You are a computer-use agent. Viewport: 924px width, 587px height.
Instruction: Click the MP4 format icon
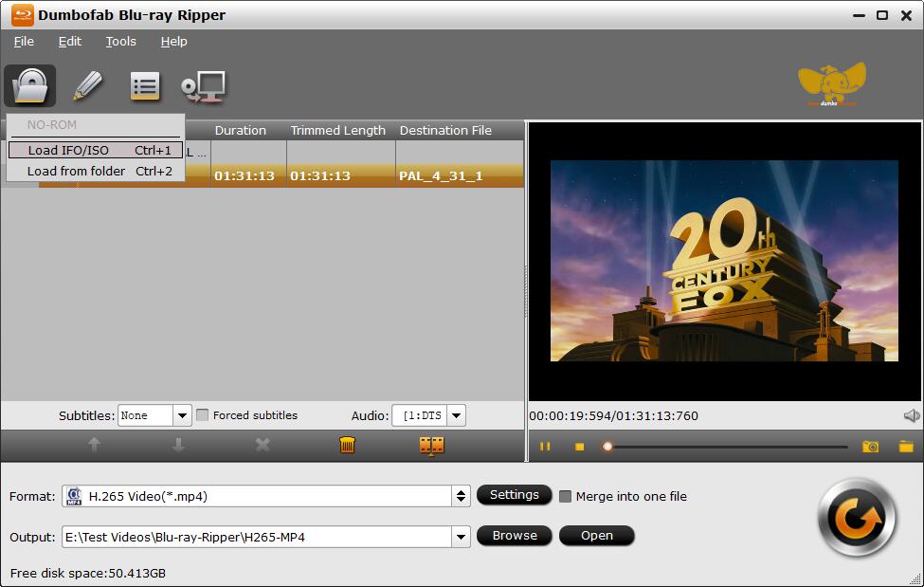tap(74, 496)
